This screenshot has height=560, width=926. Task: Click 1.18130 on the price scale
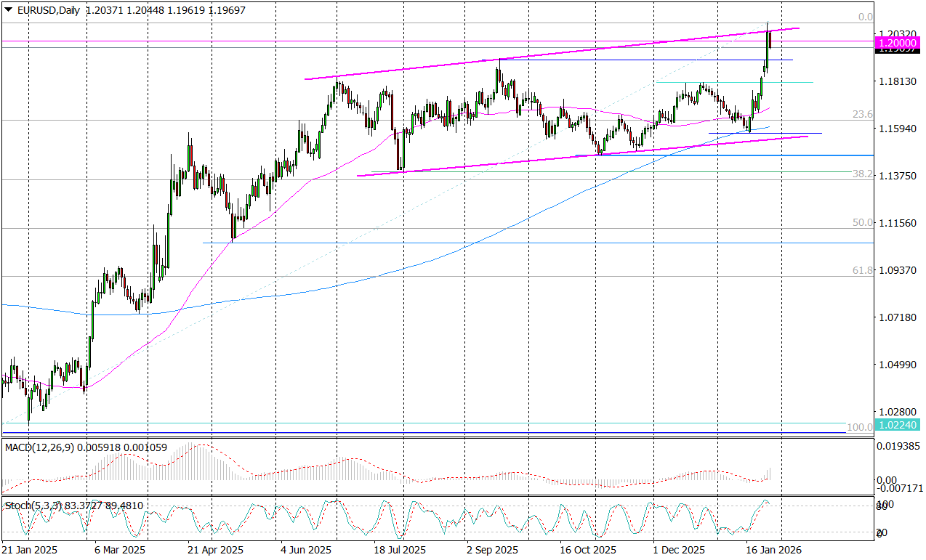point(898,81)
